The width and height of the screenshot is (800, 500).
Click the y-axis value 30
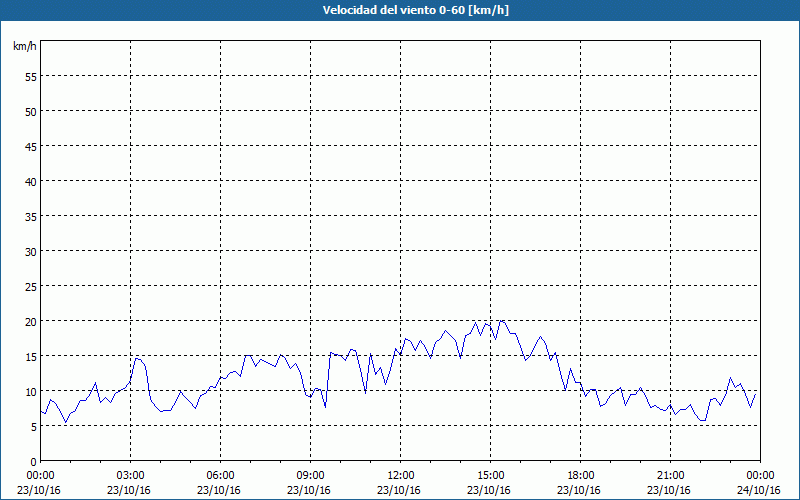(31, 252)
